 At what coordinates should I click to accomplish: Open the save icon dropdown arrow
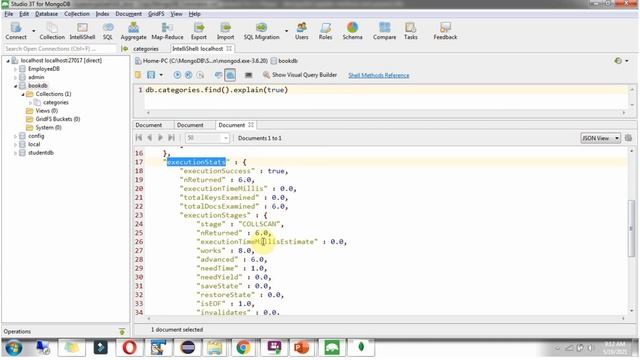click(161, 75)
